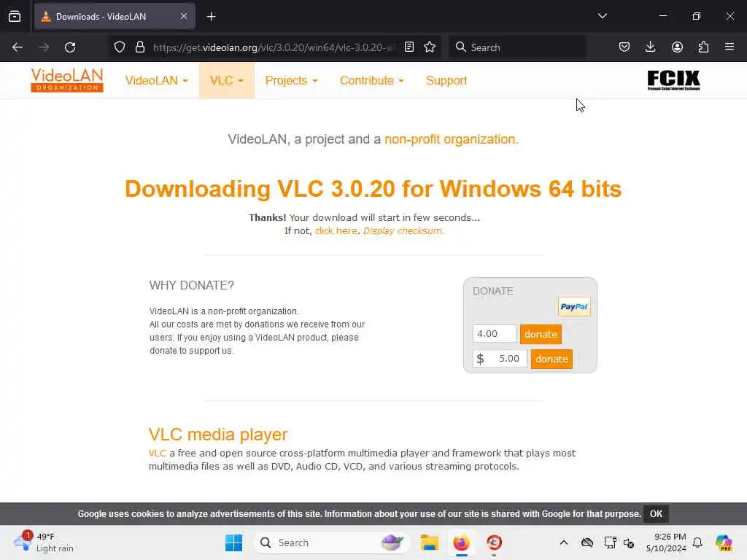The height and width of the screenshot is (560, 747).
Task: Click the 'click here' download link
Action: point(336,230)
